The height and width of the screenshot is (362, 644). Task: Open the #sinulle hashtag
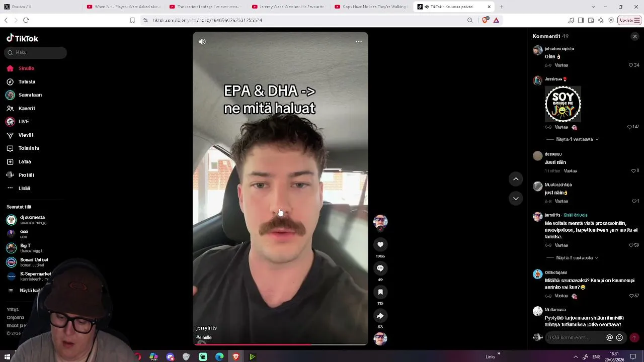coord(204,337)
